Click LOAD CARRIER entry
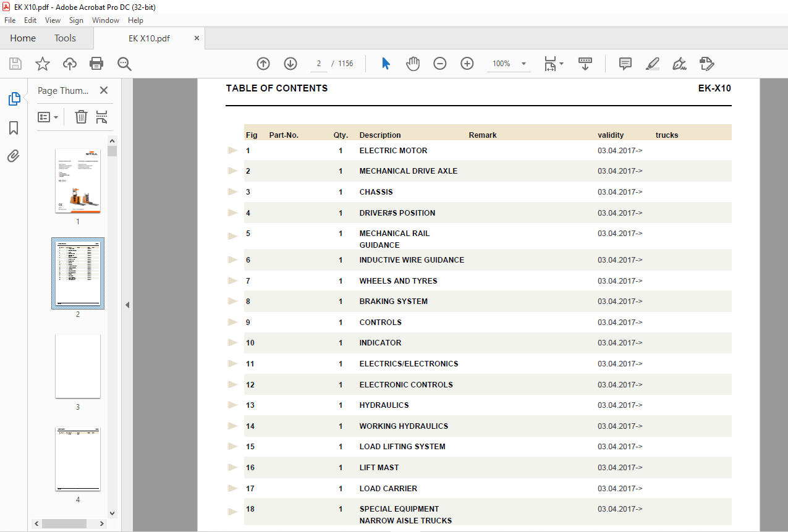 388,488
